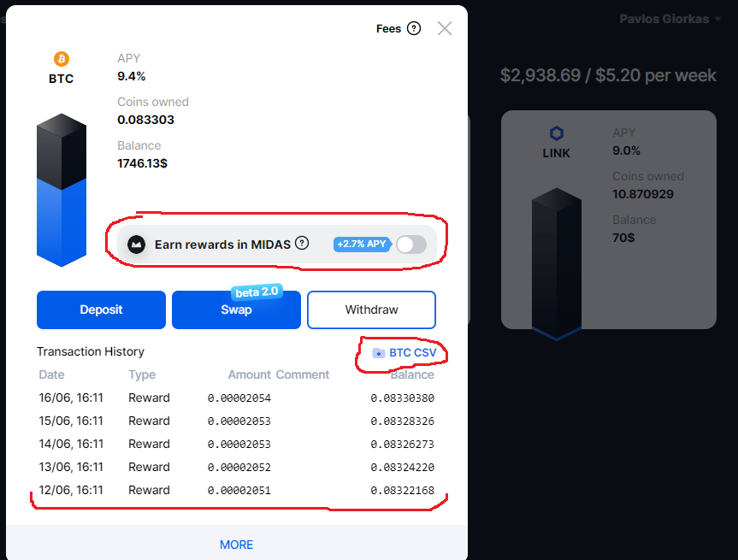Click the CSV folder icon

click(379, 353)
